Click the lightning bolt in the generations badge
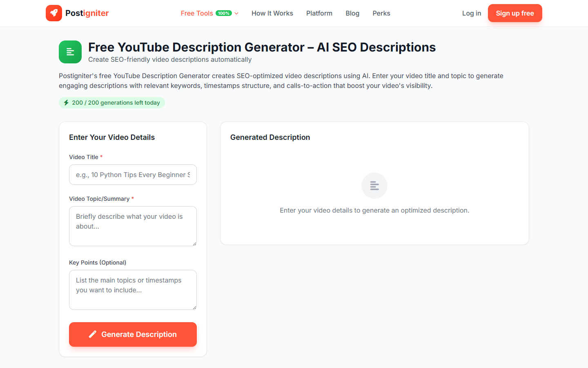This screenshot has height=368, width=588. (66, 103)
